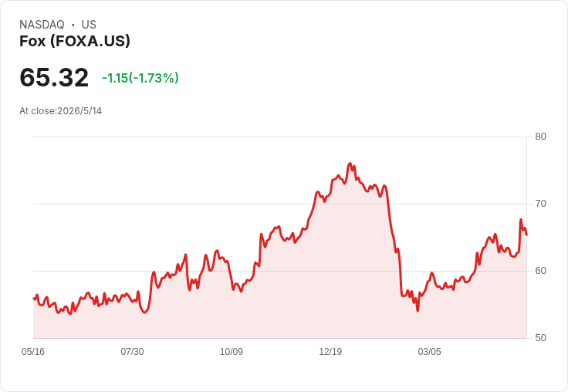Select the 12/19 date on x-axis
The height and width of the screenshot is (392, 568).
click(x=330, y=351)
